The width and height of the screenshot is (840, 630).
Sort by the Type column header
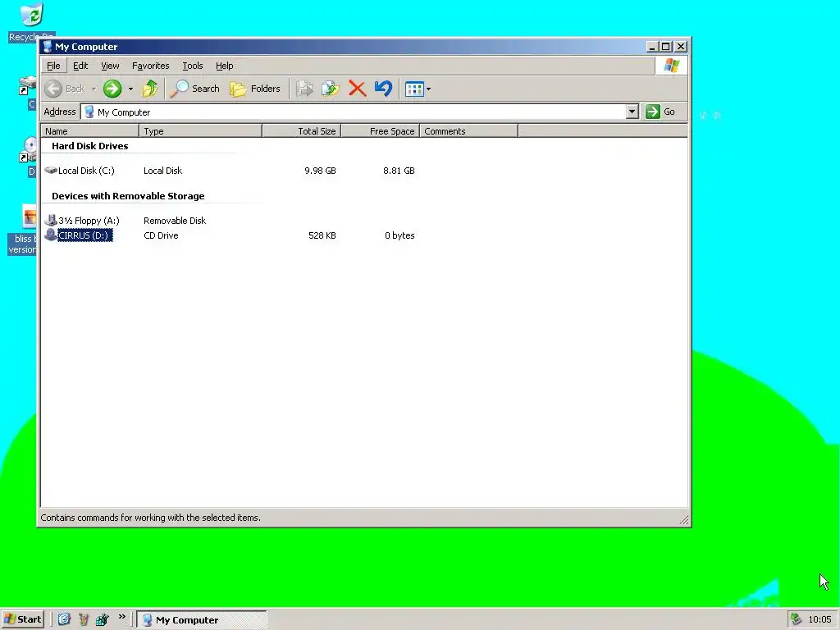click(x=200, y=131)
